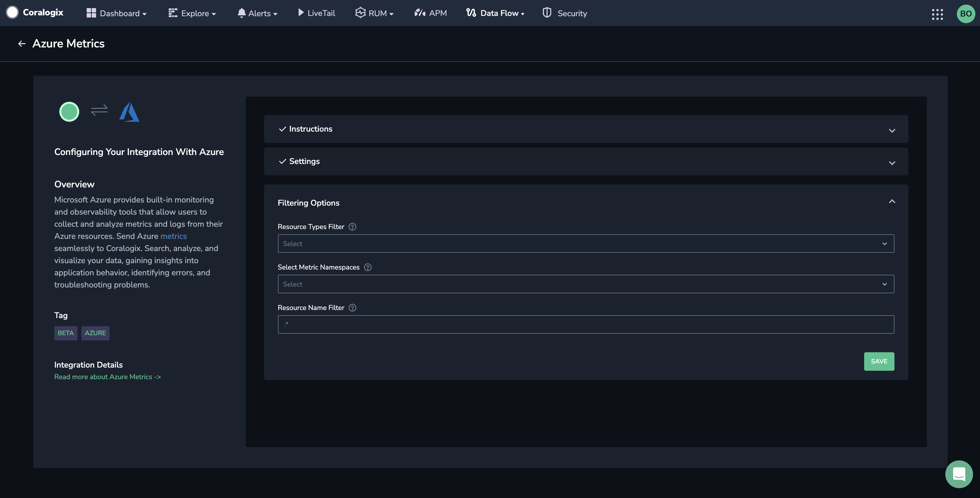Click the exchange arrows icon
This screenshot has height=498, width=980.
pos(99,110)
